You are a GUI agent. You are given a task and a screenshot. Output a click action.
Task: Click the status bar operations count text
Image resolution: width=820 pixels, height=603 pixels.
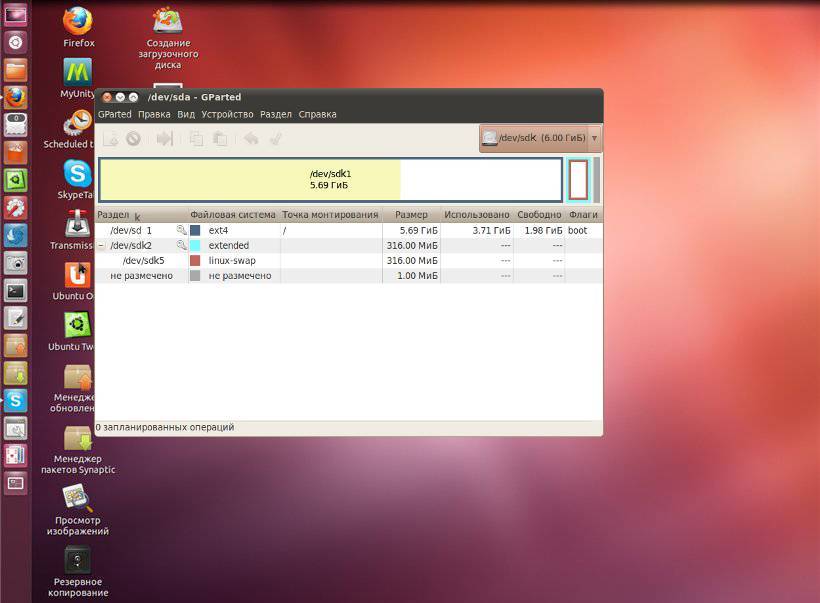165,427
